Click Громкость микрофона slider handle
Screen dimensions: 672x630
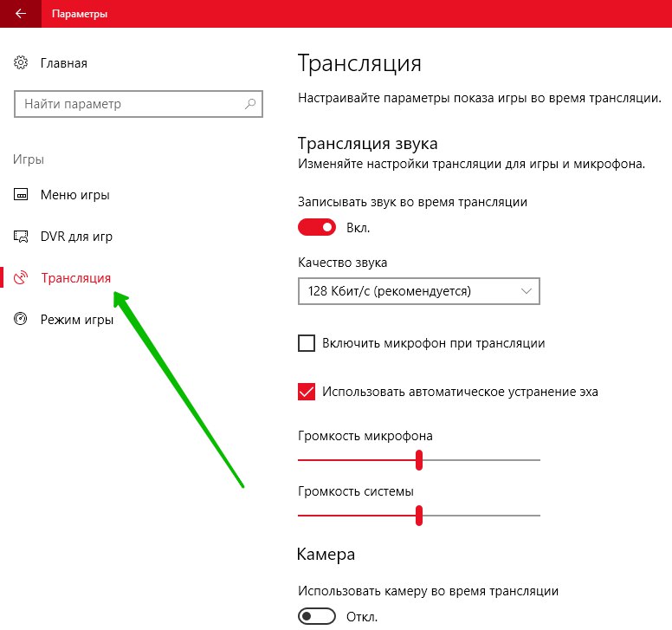click(419, 460)
